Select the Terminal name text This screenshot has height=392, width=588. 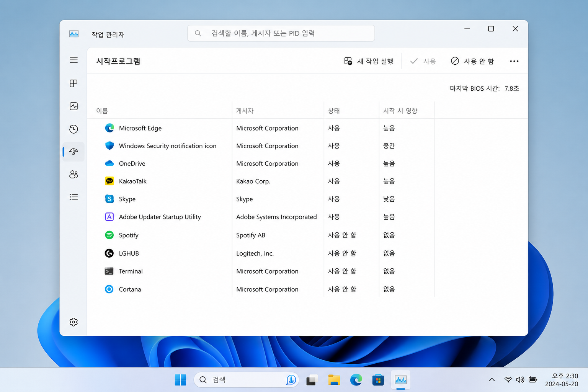131,271
